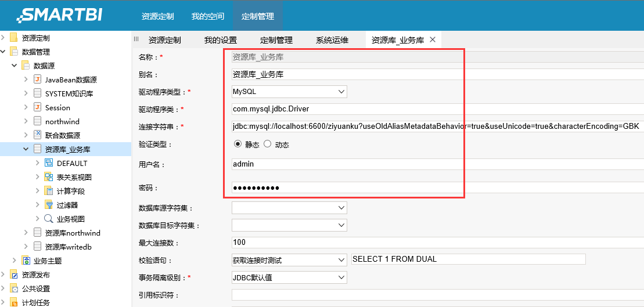The image size is (644, 307).
Task: Click the 资源库writedb database icon
Action: pyautogui.click(x=37, y=247)
